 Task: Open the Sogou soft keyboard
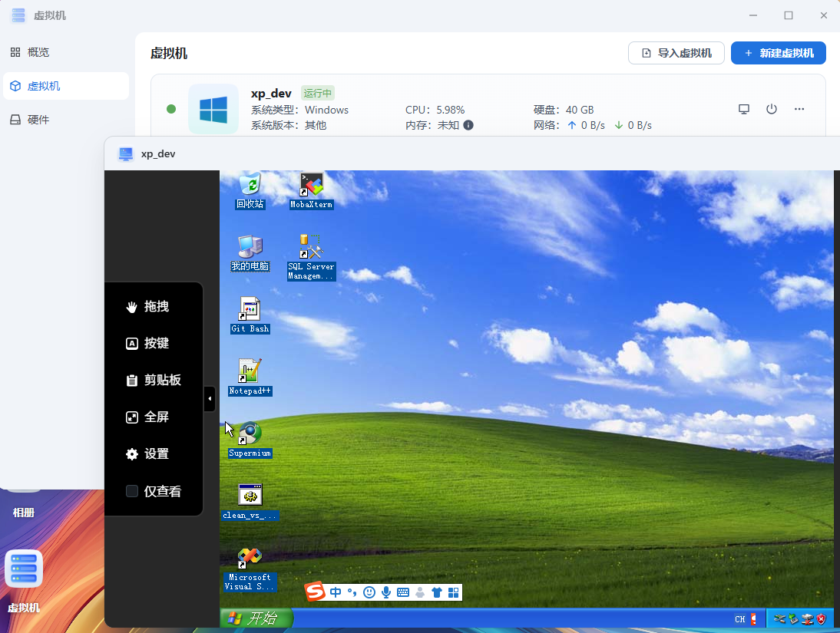pos(403,592)
